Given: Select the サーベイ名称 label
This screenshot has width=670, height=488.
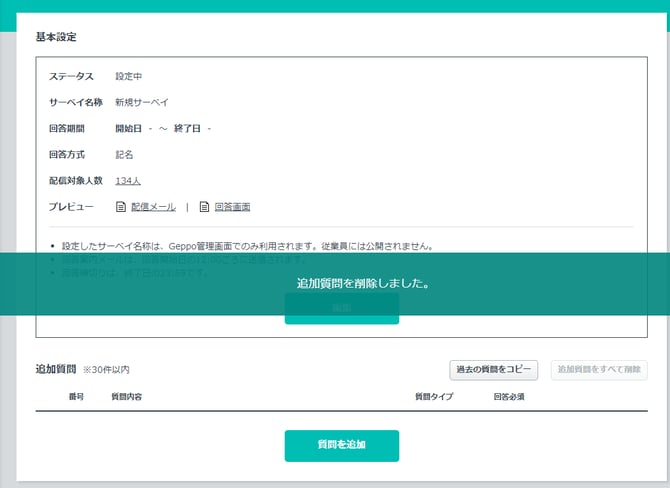Looking at the screenshot, I should [x=76, y=103].
